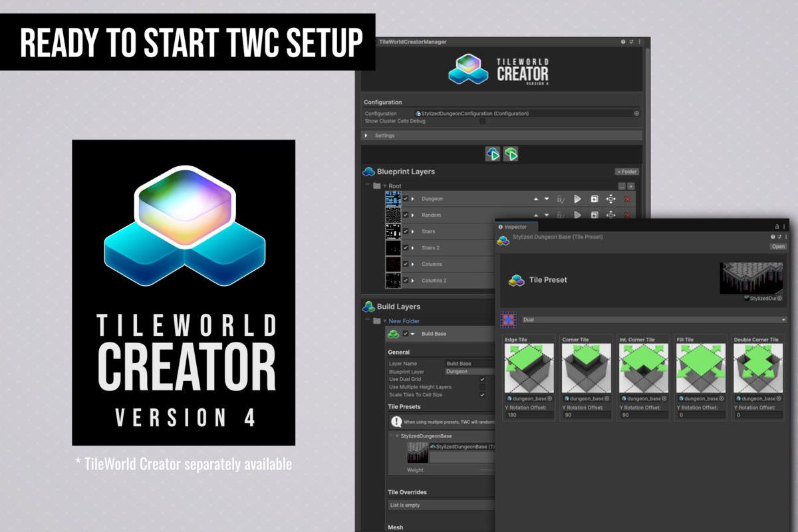
Task: Collapse the Build Base layer arrow
Action: (412, 334)
